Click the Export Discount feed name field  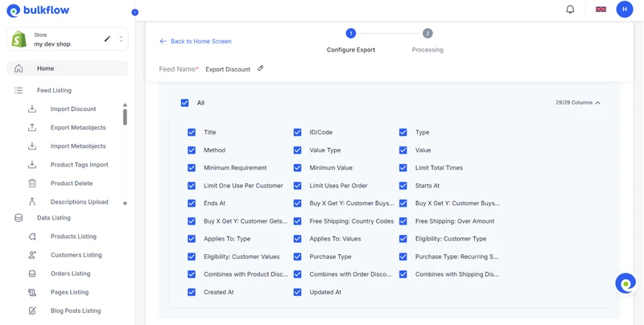click(228, 69)
